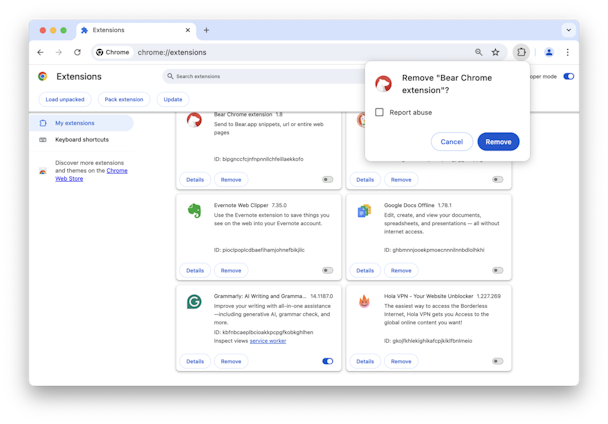Open Details for Hola VPN
Image resolution: width=608 pixels, height=424 pixels.
click(365, 361)
